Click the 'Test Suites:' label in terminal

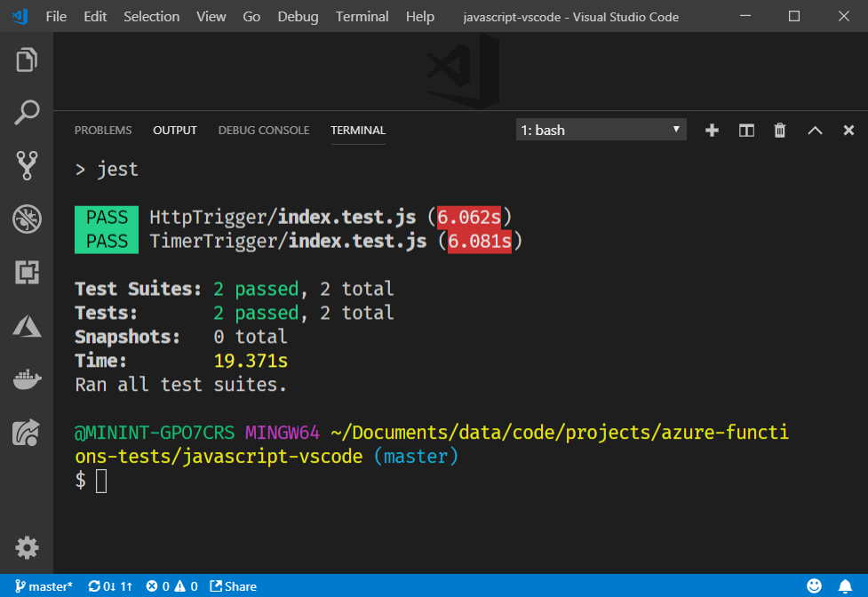[x=139, y=289]
